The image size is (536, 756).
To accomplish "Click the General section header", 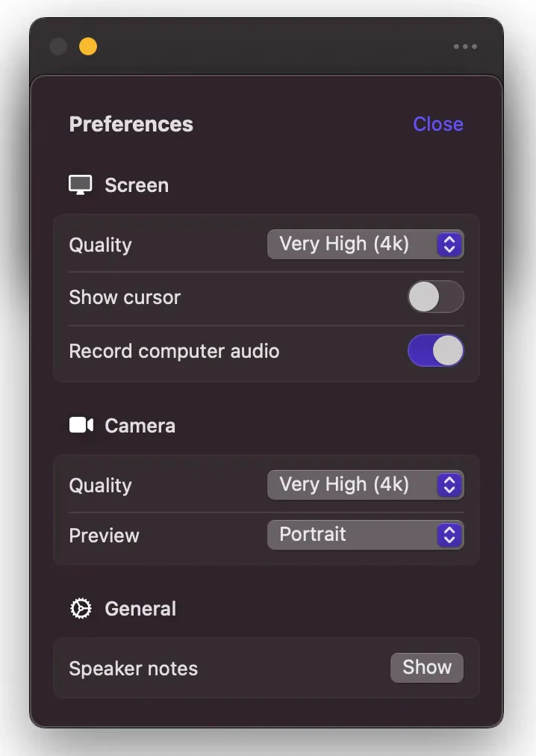I will (x=140, y=608).
